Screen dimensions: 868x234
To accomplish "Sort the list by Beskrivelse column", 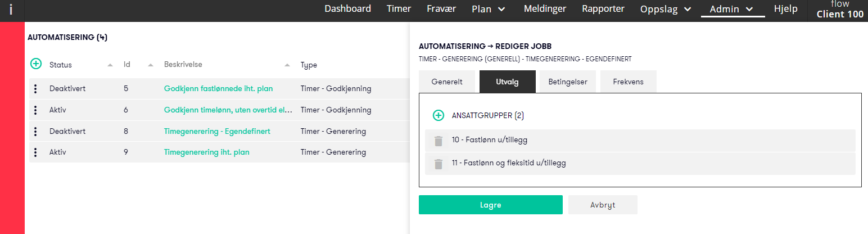I will 183,65.
